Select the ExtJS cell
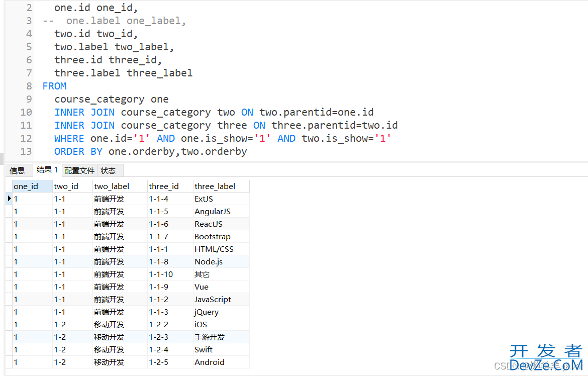This screenshot has width=588, height=376. (221, 199)
